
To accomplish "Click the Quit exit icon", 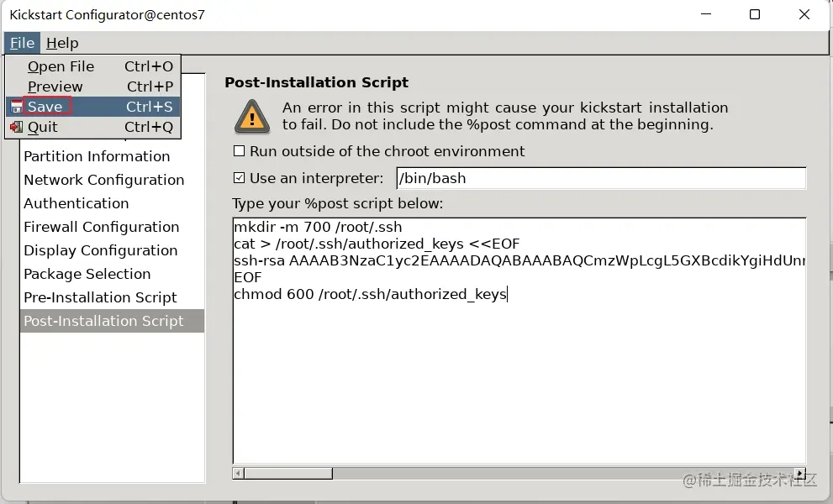I will click(x=17, y=127).
